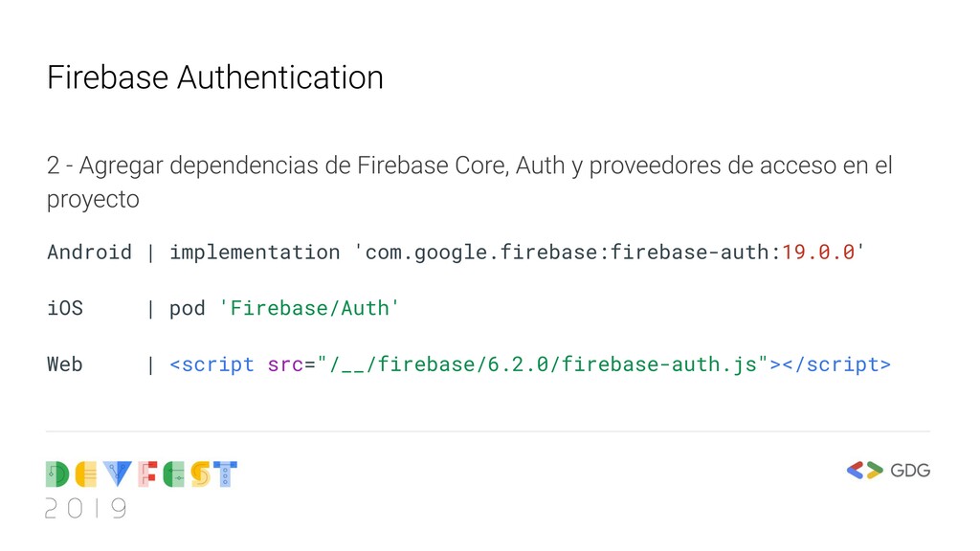
Task: Click the Firebase Authentication title
Action: (x=215, y=77)
